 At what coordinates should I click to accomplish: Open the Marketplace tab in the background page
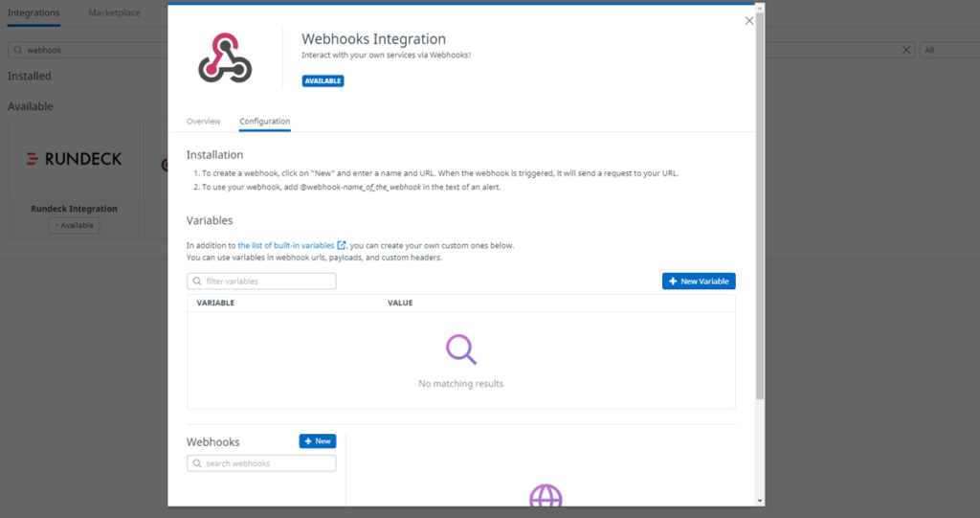(114, 12)
